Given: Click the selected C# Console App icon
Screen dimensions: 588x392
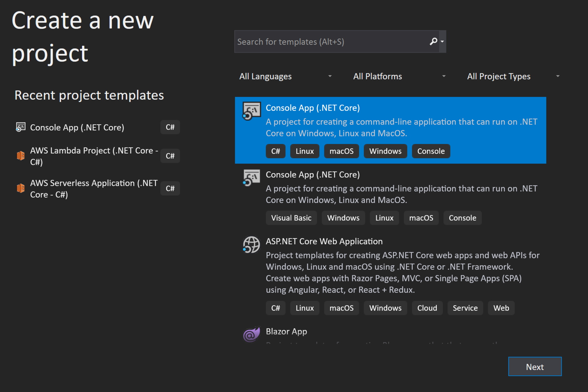Looking at the screenshot, I should click(251, 111).
